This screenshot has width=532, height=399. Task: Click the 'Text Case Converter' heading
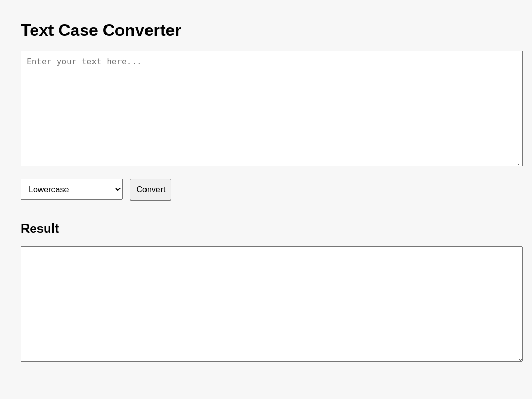click(x=101, y=30)
